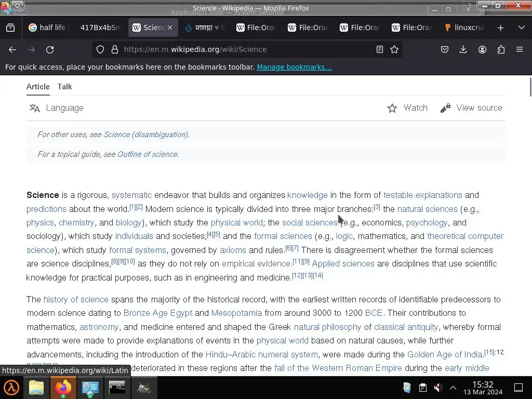This screenshot has height=399, width=532.
Task: Open the Talk tab
Action: pyautogui.click(x=65, y=87)
